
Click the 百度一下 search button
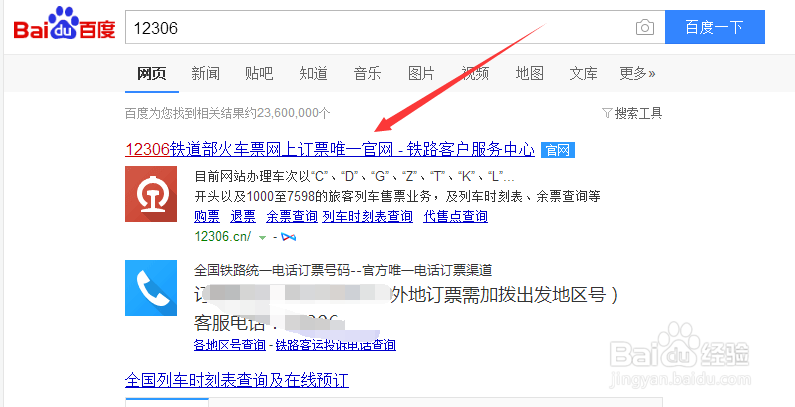714,27
